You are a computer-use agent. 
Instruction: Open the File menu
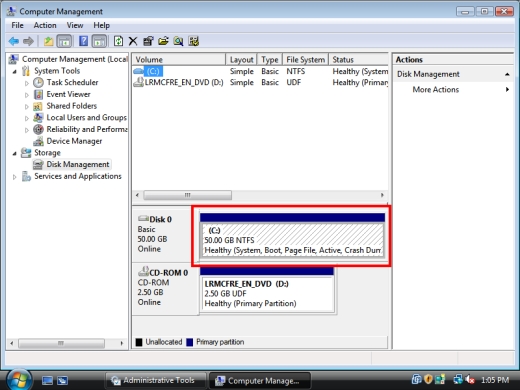(x=17, y=25)
